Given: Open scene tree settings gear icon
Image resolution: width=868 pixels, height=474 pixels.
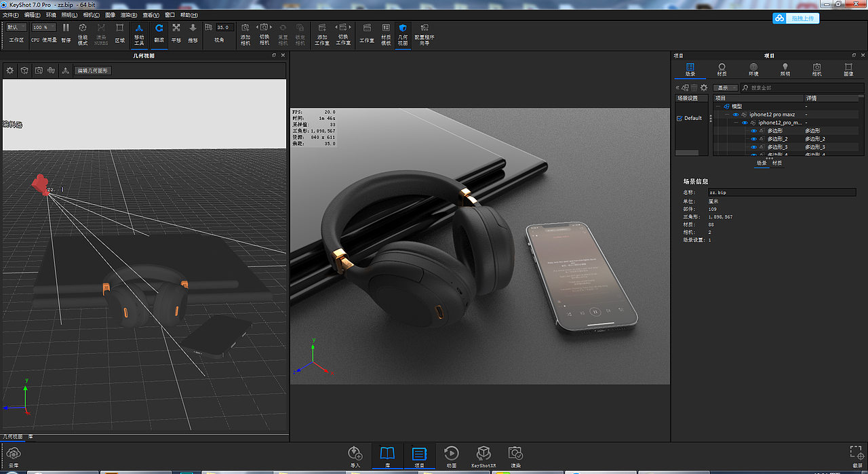Looking at the screenshot, I should (704, 87).
